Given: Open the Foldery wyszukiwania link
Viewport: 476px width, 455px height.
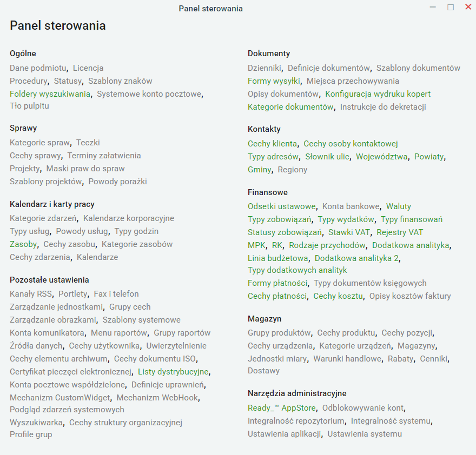Looking at the screenshot, I should 50,94.
